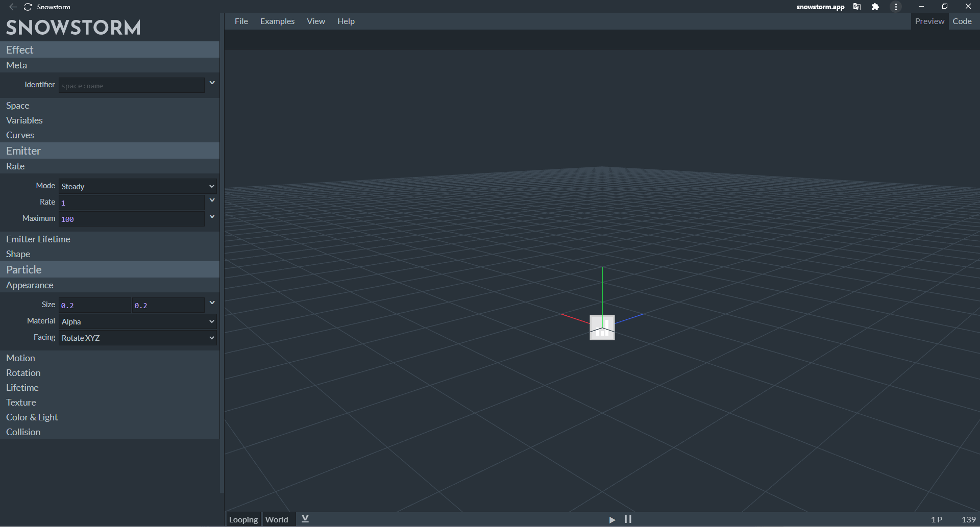This screenshot has height=527, width=980.
Task: Click the ground collision icon in bottom bar
Action: 305,519
